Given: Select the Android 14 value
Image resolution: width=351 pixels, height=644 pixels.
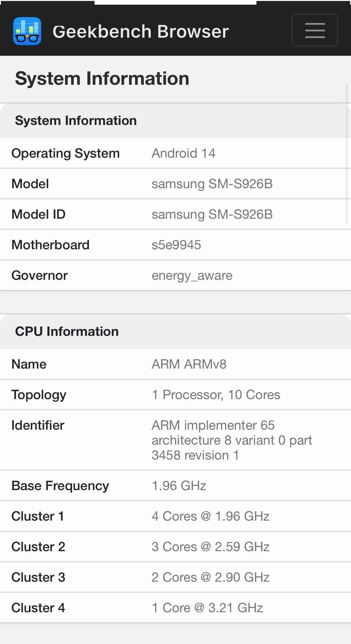Looking at the screenshot, I should [183, 153].
